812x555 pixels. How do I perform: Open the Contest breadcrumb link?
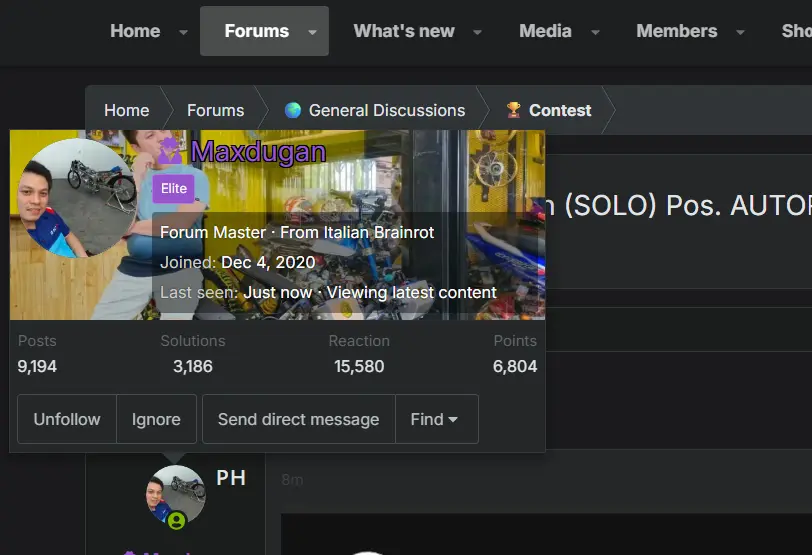pos(560,110)
